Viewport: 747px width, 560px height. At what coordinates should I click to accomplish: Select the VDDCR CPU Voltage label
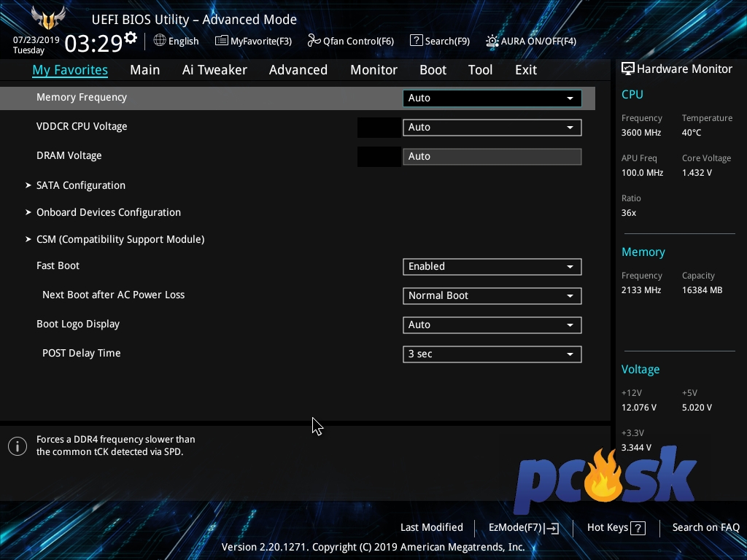[82, 126]
